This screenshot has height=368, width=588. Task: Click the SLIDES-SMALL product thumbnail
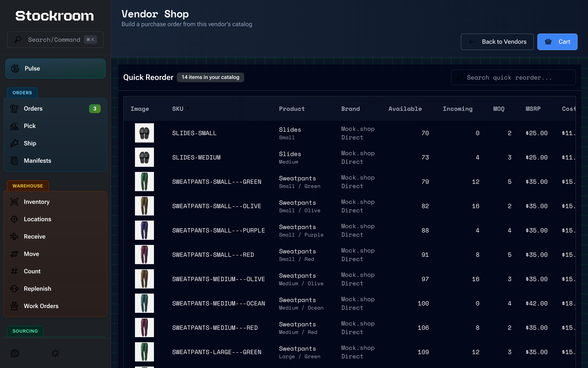(144, 133)
